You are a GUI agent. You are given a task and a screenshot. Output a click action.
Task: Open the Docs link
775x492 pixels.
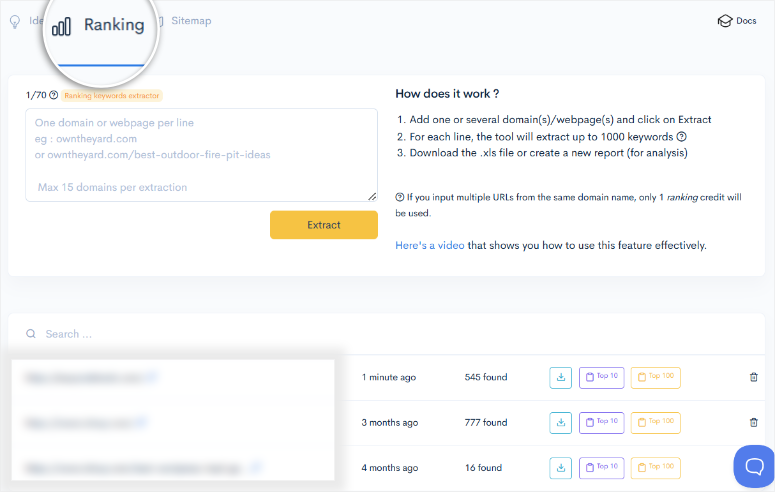pos(737,21)
